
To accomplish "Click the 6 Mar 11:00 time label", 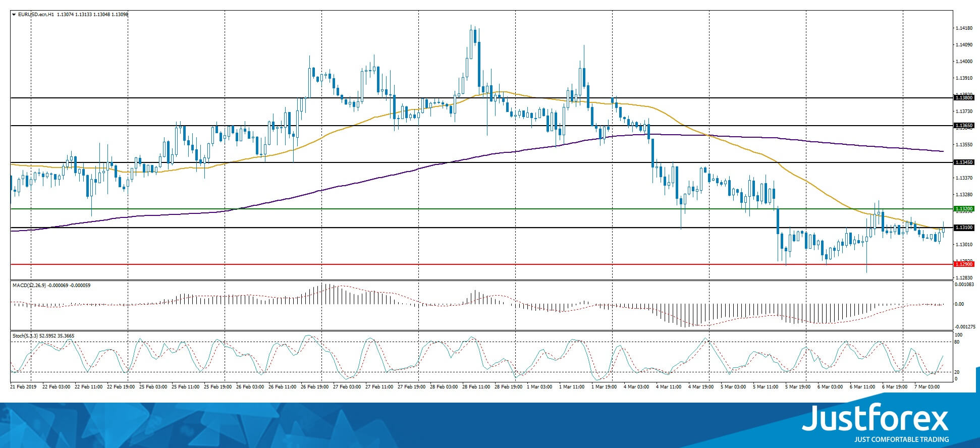I will click(x=863, y=387).
